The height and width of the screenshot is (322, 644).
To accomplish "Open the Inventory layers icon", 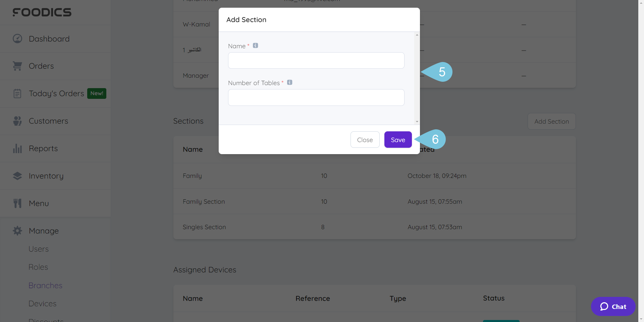I will [17, 176].
